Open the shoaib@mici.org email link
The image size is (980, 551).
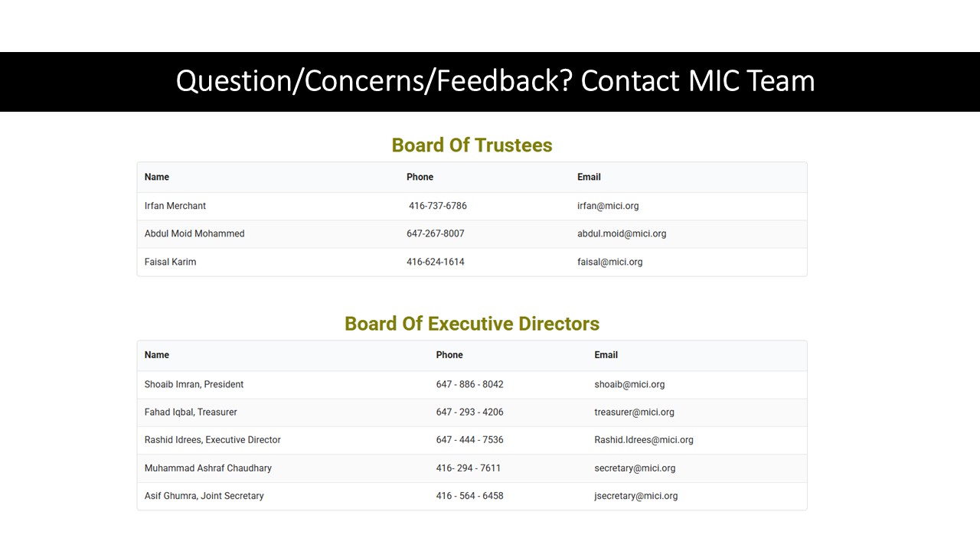click(x=629, y=384)
